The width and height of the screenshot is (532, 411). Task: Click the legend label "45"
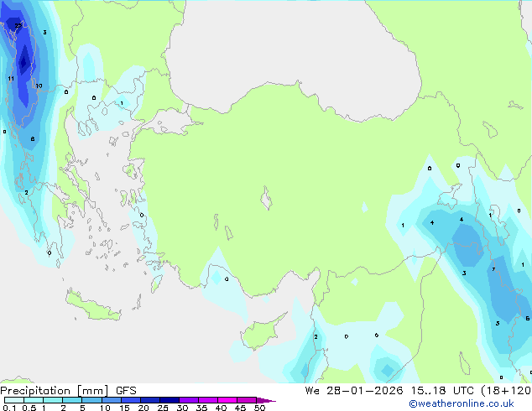240,408
